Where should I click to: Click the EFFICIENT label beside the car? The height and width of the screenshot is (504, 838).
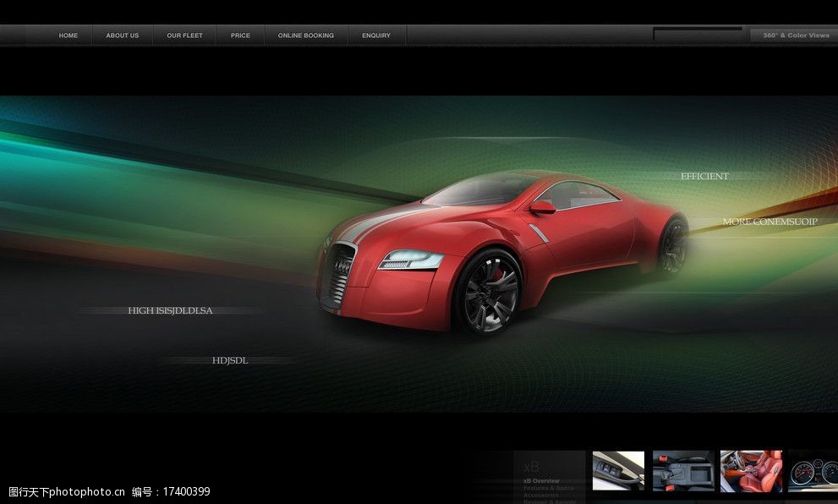[704, 177]
